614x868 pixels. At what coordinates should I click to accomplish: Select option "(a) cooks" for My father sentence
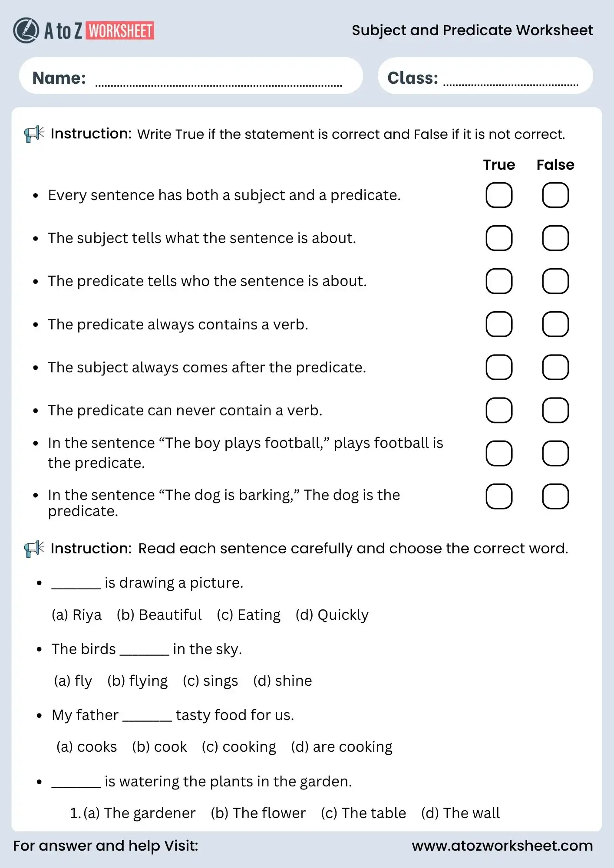pos(87,747)
